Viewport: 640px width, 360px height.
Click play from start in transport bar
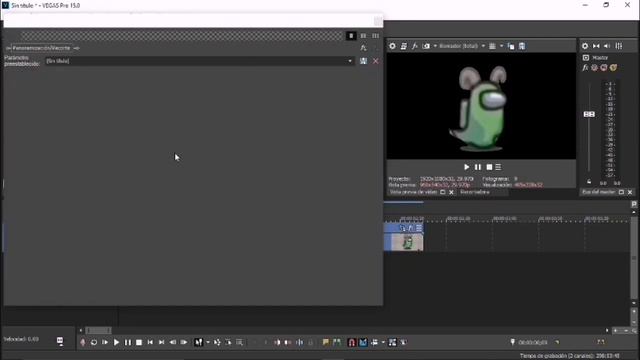(105, 342)
